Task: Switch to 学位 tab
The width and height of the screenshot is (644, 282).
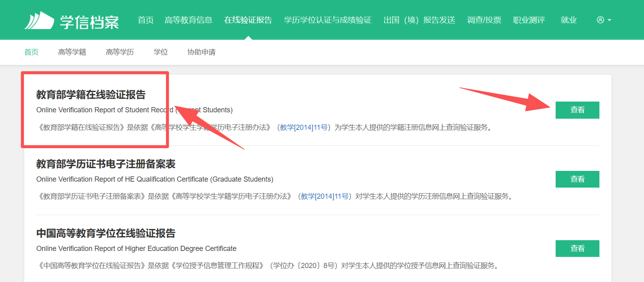Action: coord(161,52)
